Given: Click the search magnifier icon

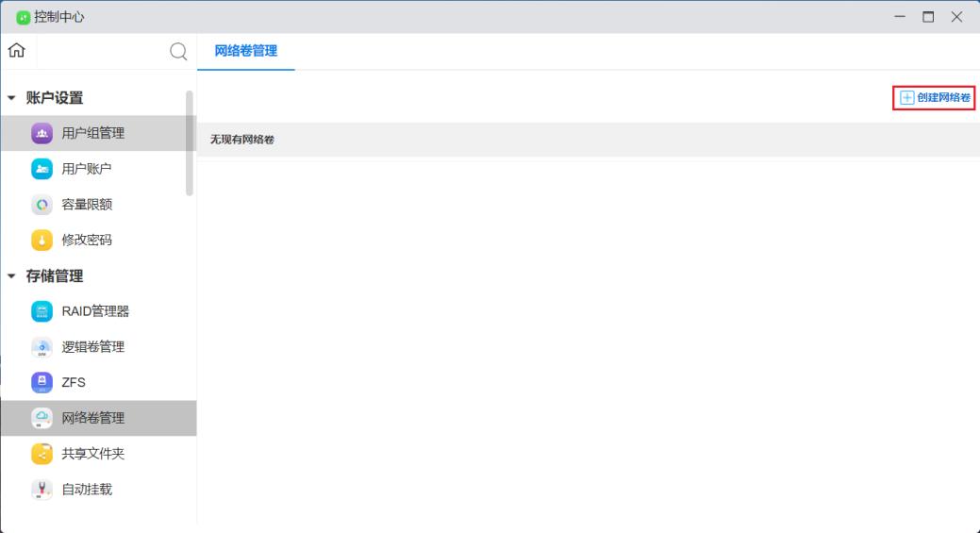Looking at the screenshot, I should tap(177, 52).
